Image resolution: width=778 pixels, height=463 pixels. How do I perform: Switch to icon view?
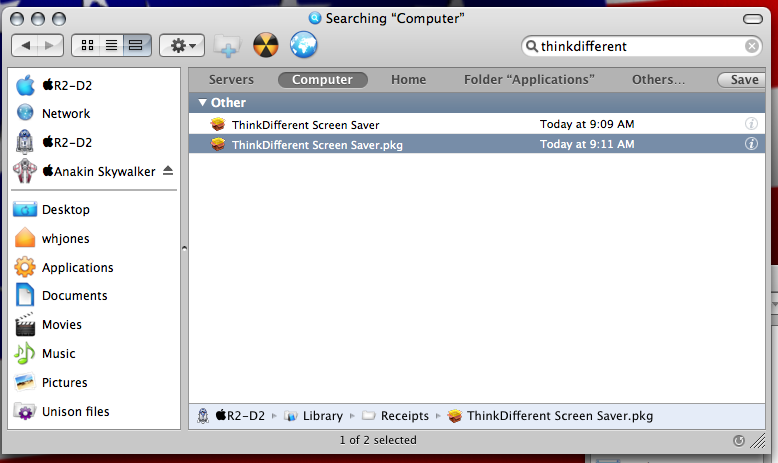tap(87, 46)
